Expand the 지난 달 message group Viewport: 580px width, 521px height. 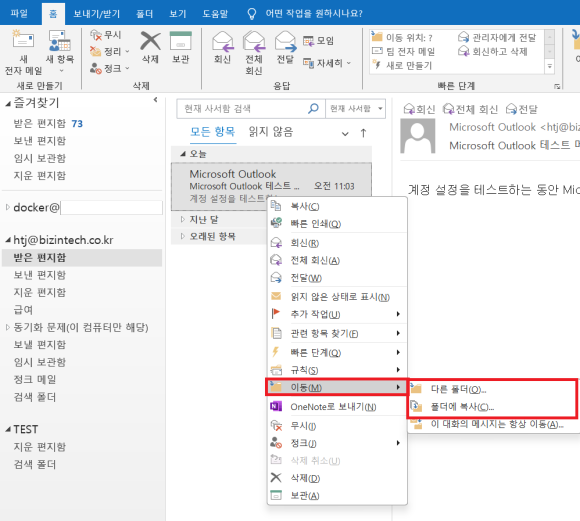[x=182, y=219]
